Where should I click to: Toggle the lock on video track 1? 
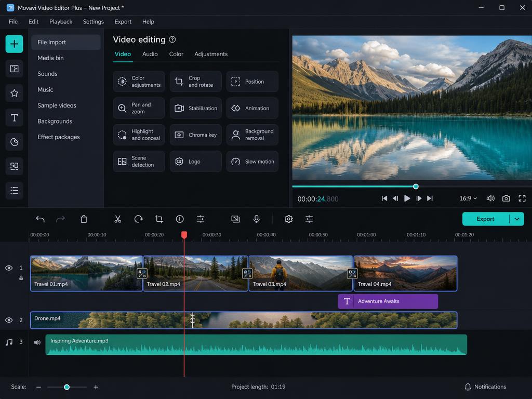point(21,278)
